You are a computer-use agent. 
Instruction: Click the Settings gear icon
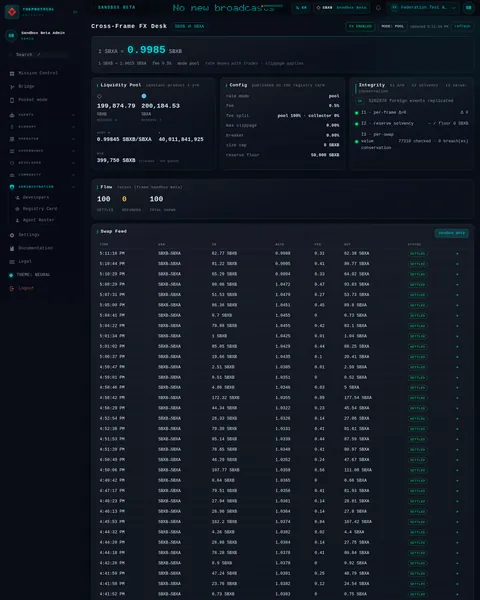coord(12,235)
